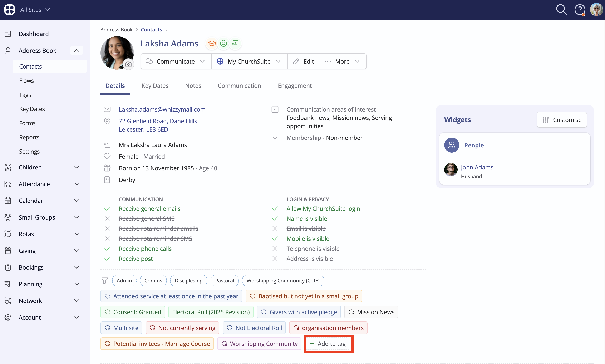Viewport: 605px width, 364px height.
Task: Click the Rotas icon in sidebar
Action: [x=8, y=234]
